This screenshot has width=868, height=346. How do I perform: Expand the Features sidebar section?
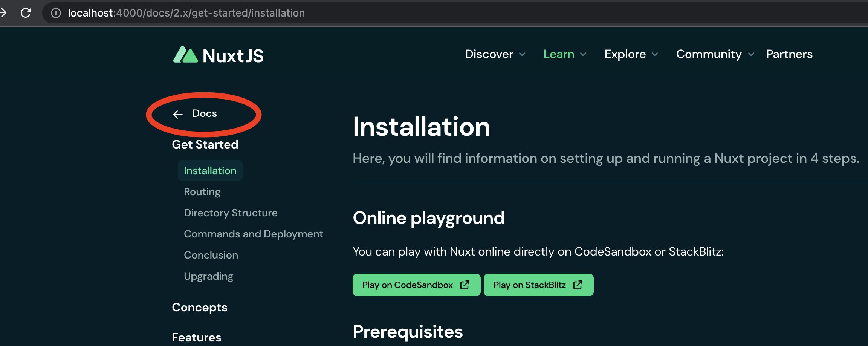[x=197, y=337]
